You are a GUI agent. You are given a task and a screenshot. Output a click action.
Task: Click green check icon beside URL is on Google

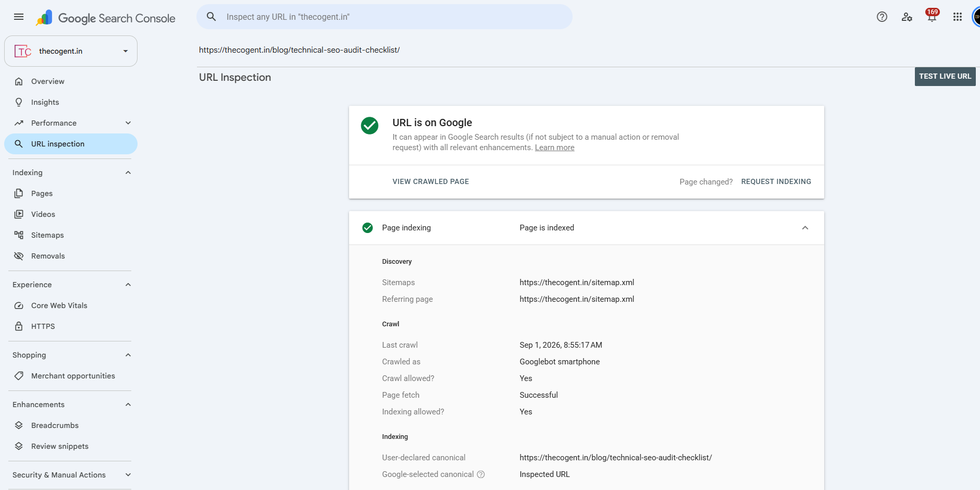[370, 126]
